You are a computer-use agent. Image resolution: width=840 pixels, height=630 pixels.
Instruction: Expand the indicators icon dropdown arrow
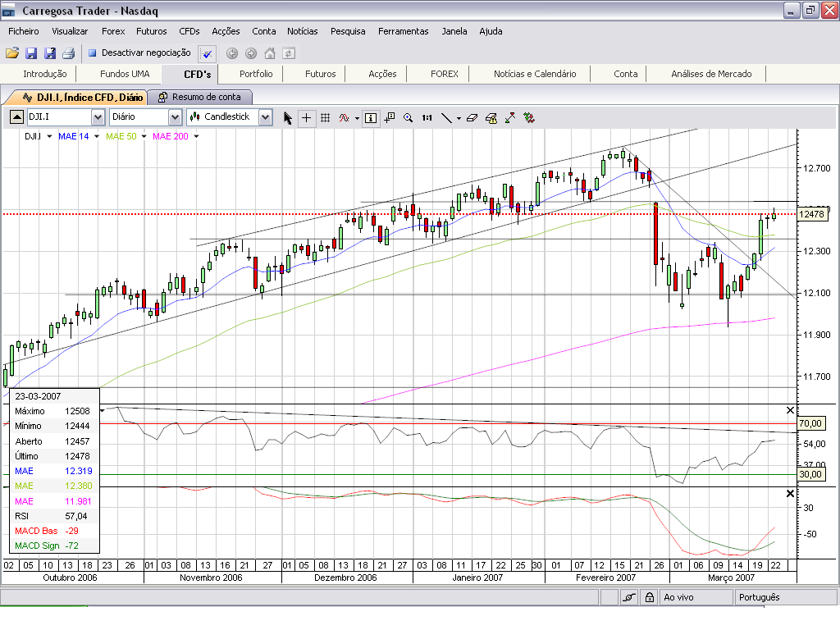click(x=357, y=118)
